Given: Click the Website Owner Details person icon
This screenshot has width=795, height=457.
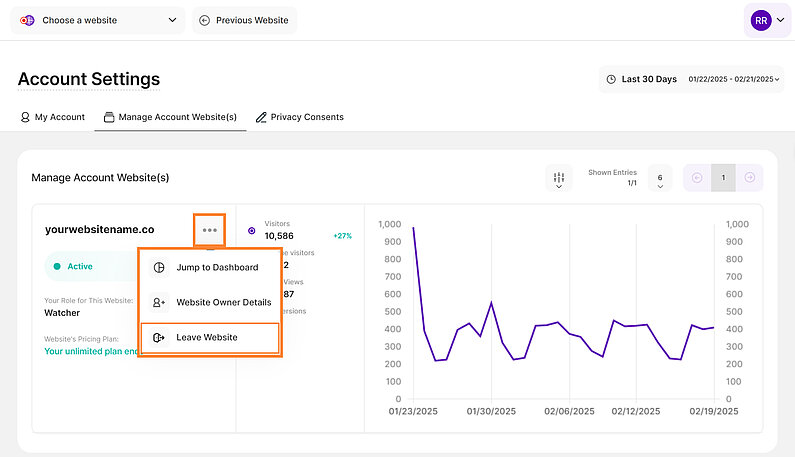Looking at the screenshot, I should (159, 302).
